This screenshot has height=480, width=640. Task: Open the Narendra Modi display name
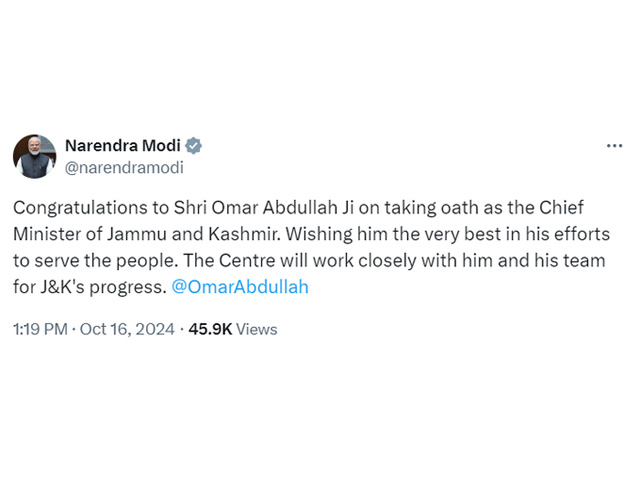click(123, 145)
